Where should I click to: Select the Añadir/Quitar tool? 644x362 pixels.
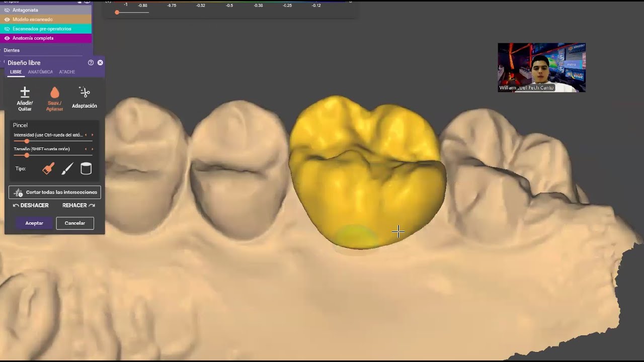click(25, 99)
